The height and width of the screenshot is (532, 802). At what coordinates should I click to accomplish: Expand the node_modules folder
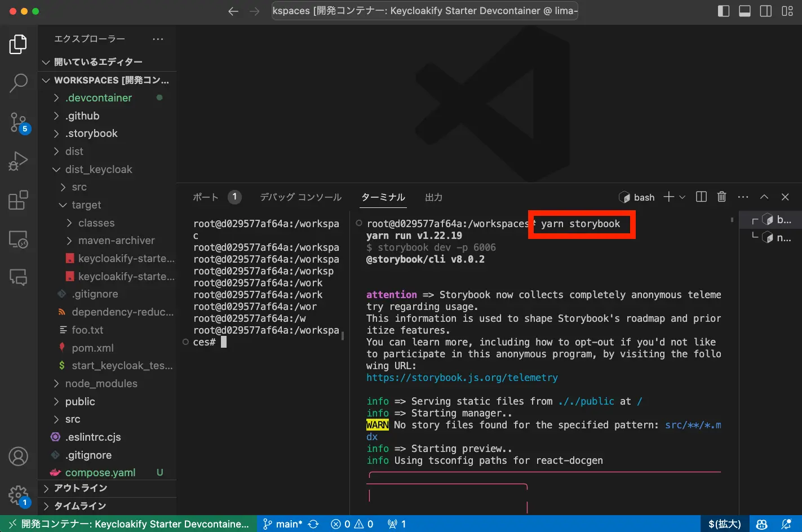[x=101, y=384]
